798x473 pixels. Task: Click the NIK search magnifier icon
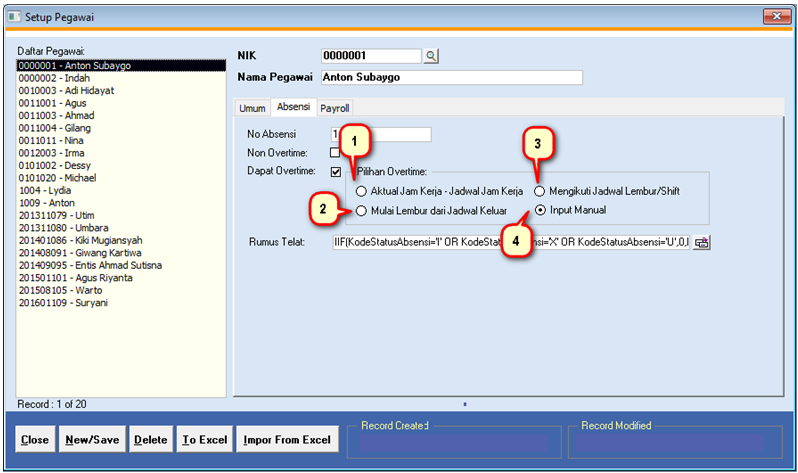[431, 56]
